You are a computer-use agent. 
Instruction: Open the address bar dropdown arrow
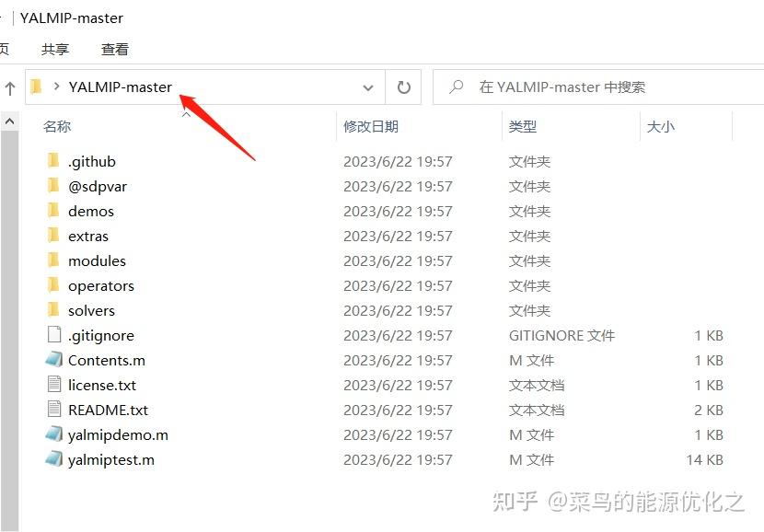tap(367, 87)
